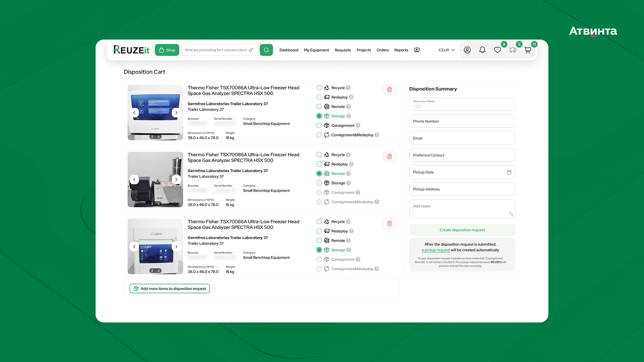Open the Preferred Contact field
This screenshot has height=362, width=644.
(x=462, y=155)
